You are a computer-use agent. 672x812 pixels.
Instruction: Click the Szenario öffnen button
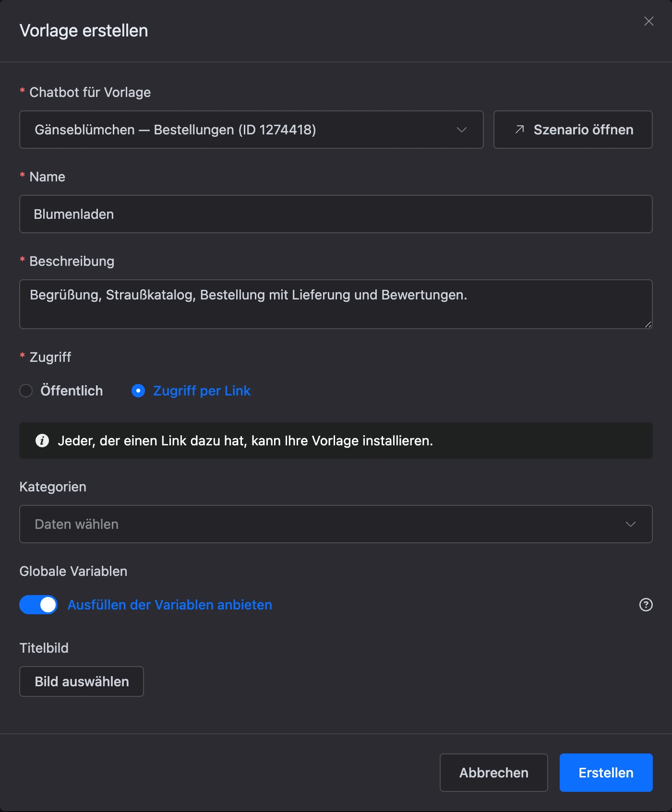573,130
